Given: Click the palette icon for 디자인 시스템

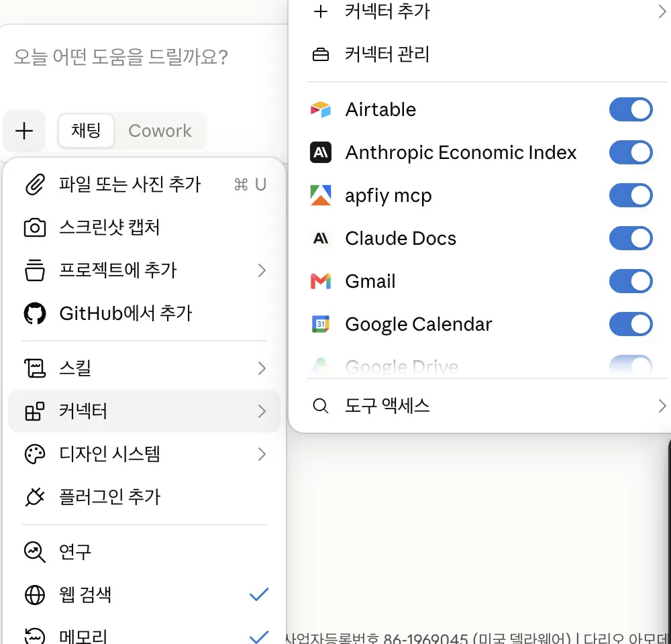Looking at the screenshot, I should click(x=35, y=454).
